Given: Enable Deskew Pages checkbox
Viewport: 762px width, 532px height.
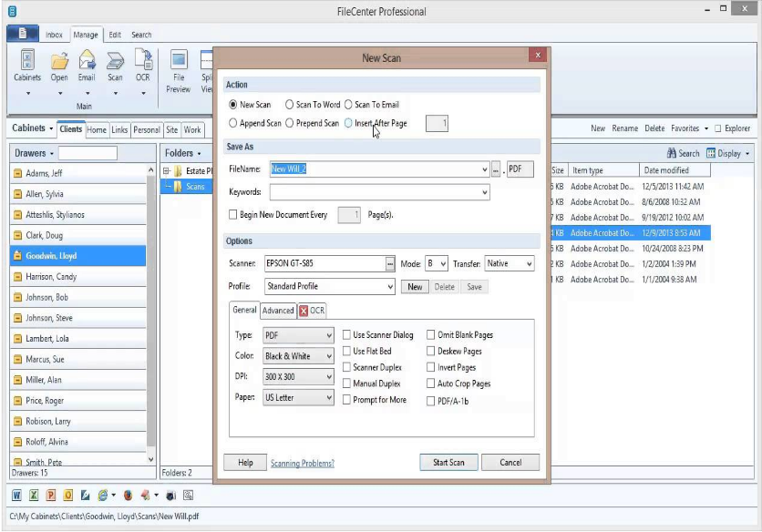Looking at the screenshot, I should coord(430,351).
